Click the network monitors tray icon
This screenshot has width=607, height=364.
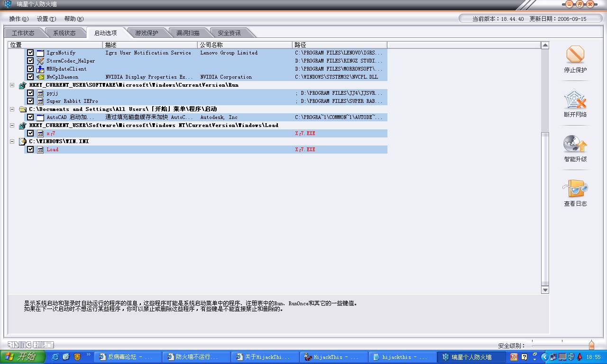click(553, 357)
